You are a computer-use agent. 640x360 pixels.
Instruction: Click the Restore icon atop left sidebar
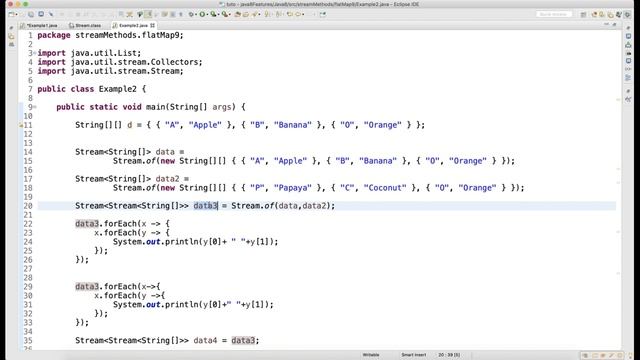tap(11, 28)
